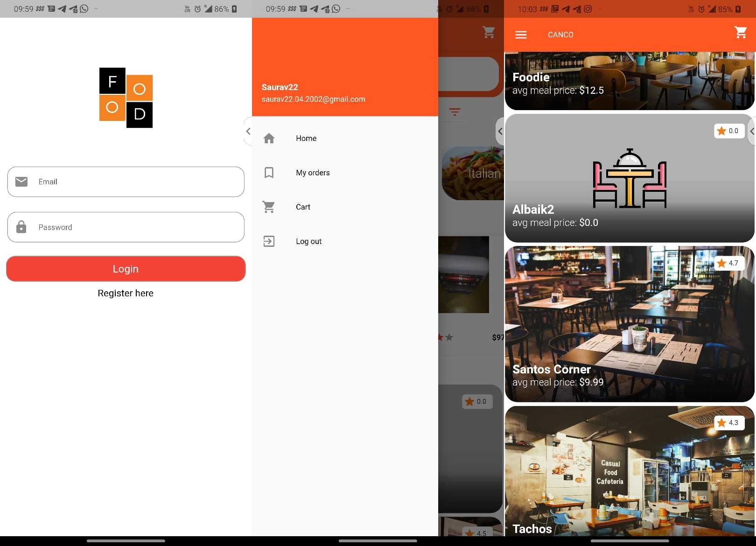Viewport: 756px width, 546px height.
Task: Focus the Email input field
Action: pyautogui.click(x=135, y=182)
